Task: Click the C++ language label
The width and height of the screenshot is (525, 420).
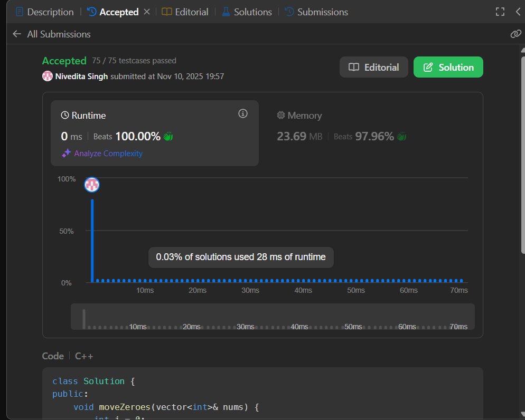Action: (x=84, y=356)
